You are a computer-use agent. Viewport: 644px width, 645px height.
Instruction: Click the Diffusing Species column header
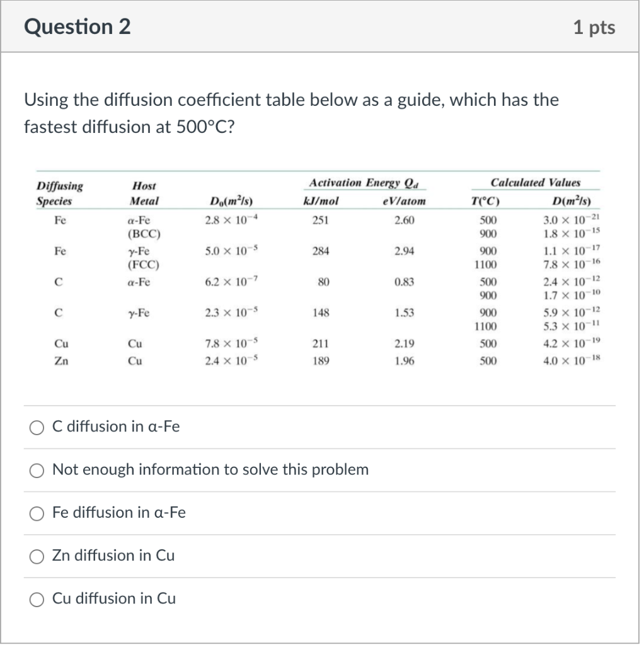pyautogui.click(x=58, y=192)
